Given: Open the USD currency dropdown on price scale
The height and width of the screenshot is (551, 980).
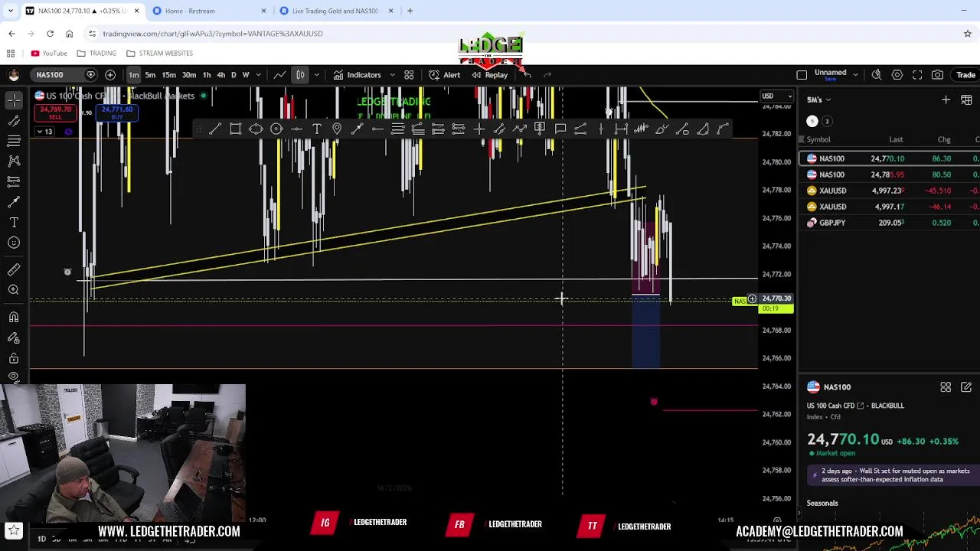Looking at the screenshot, I should pos(776,96).
